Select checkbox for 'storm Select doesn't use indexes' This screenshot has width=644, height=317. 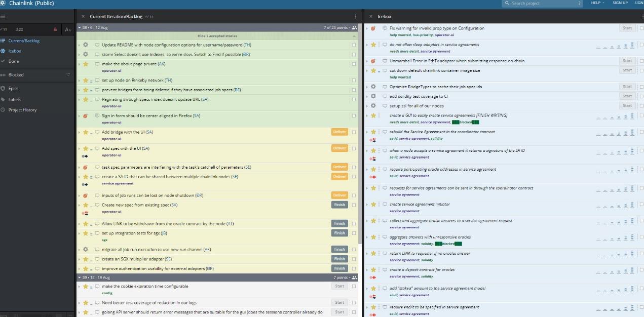point(354,54)
